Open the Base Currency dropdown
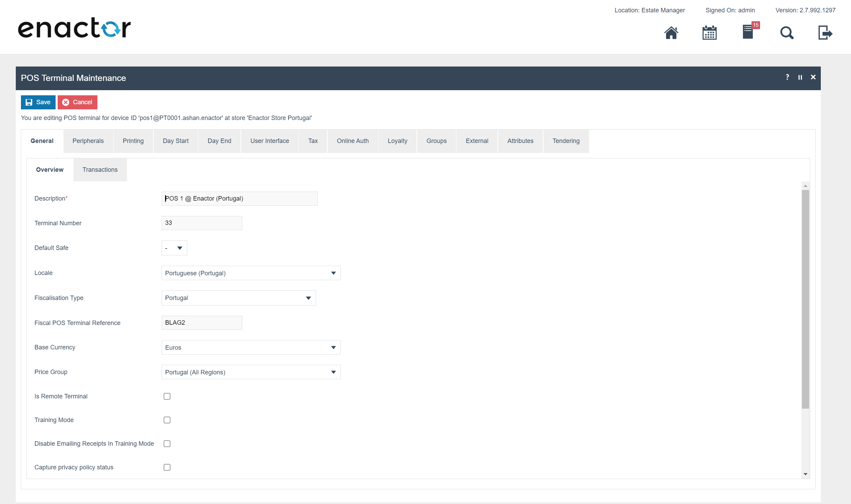 pos(251,347)
